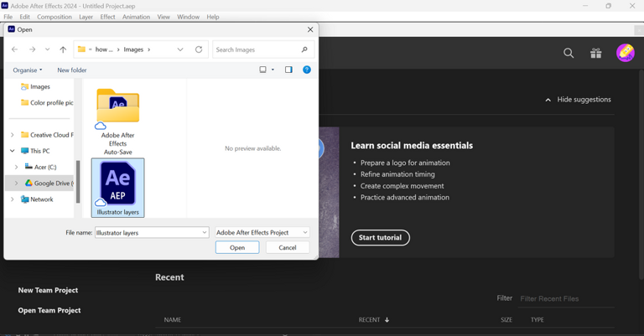Screen dimensions: 644x336
Task: Select Adobe After Effects Auto-Save folder
Action: pyautogui.click(x=118, y=121)
